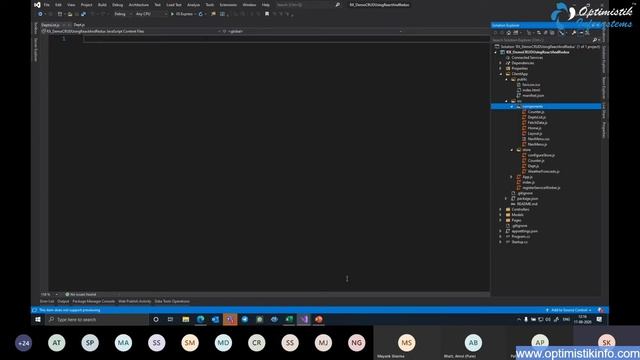
Task: Open the Error List bottom tab
Action: tap(47, 302)
